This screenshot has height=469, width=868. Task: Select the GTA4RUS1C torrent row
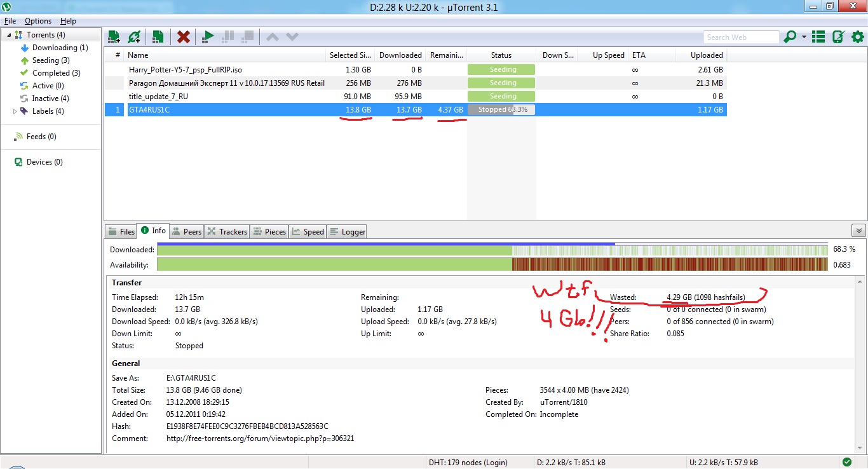(416, 110)
